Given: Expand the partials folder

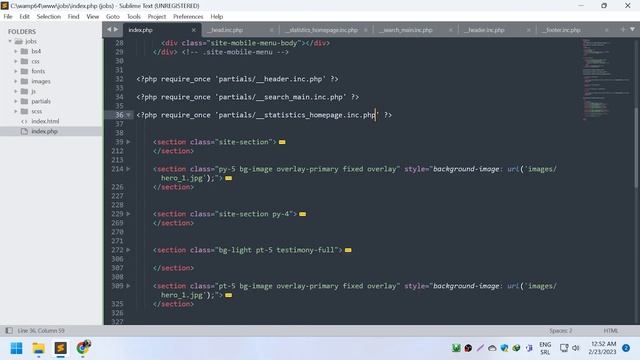Looking at the screenshot, I should pos(16,101).
